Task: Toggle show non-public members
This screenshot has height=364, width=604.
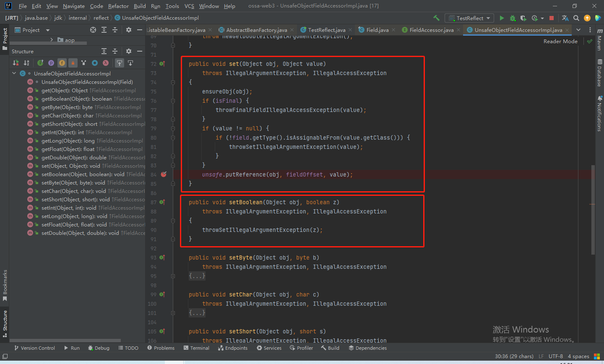Action: point(73,63)
